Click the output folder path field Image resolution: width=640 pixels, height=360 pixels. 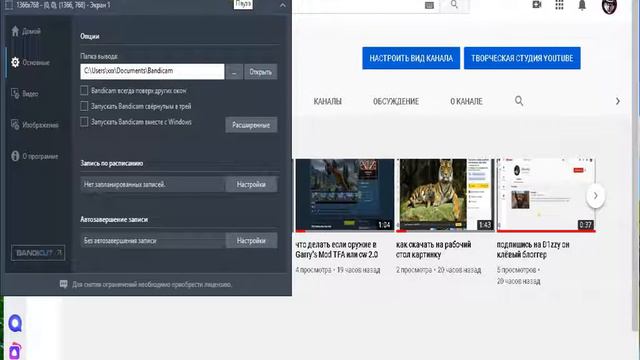[152, 71]
